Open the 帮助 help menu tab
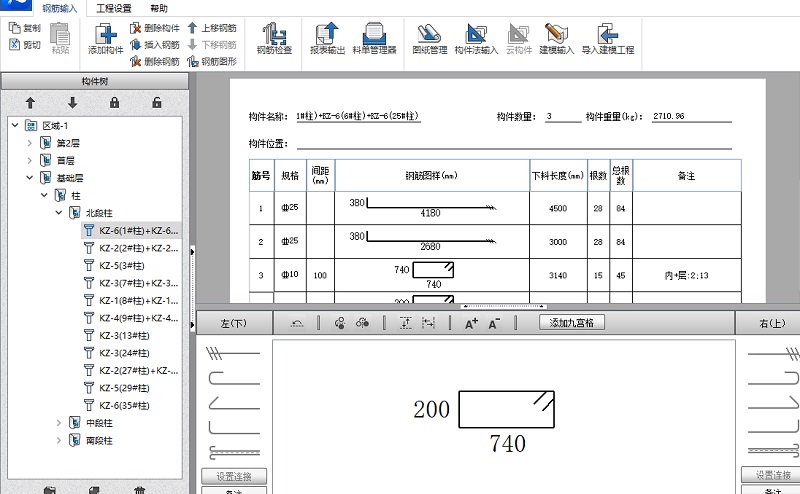800x494 pixels. point(159,8)
